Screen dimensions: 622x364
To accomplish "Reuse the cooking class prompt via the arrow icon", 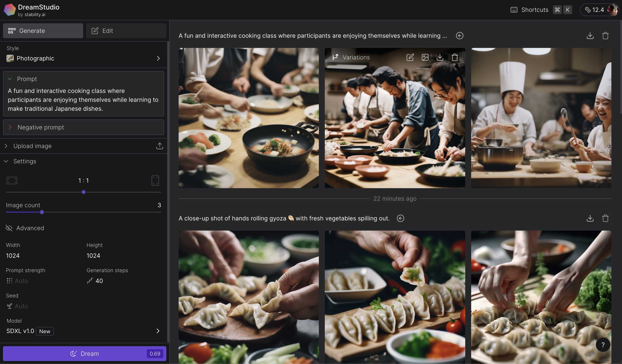I will tap(459, 36).
